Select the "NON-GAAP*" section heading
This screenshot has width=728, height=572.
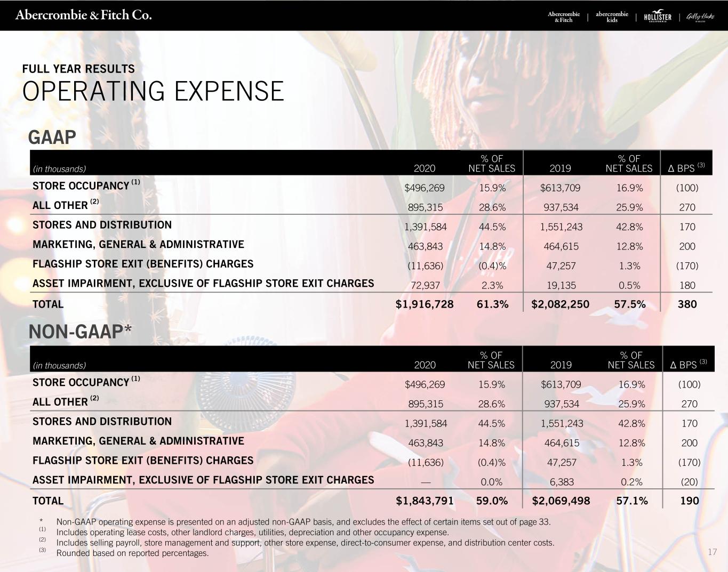coord(80,332)
